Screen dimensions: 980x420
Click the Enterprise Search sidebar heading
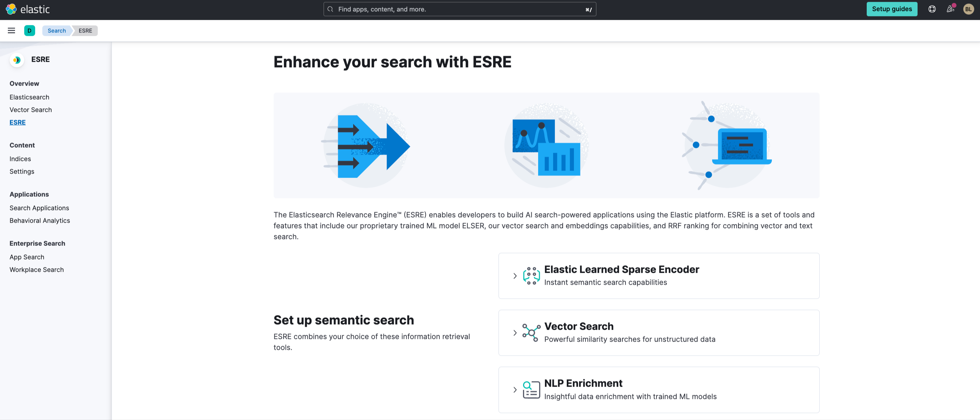tap(37, 243)
